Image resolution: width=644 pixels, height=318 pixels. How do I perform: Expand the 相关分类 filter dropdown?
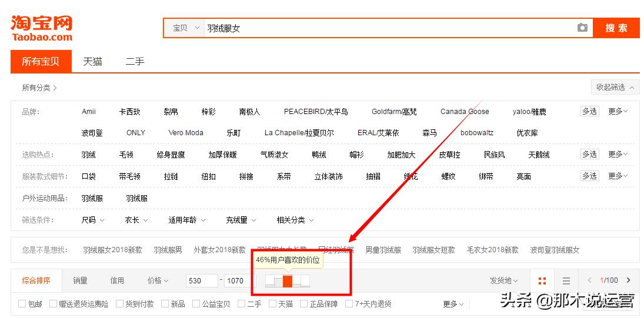click(295, 220)
